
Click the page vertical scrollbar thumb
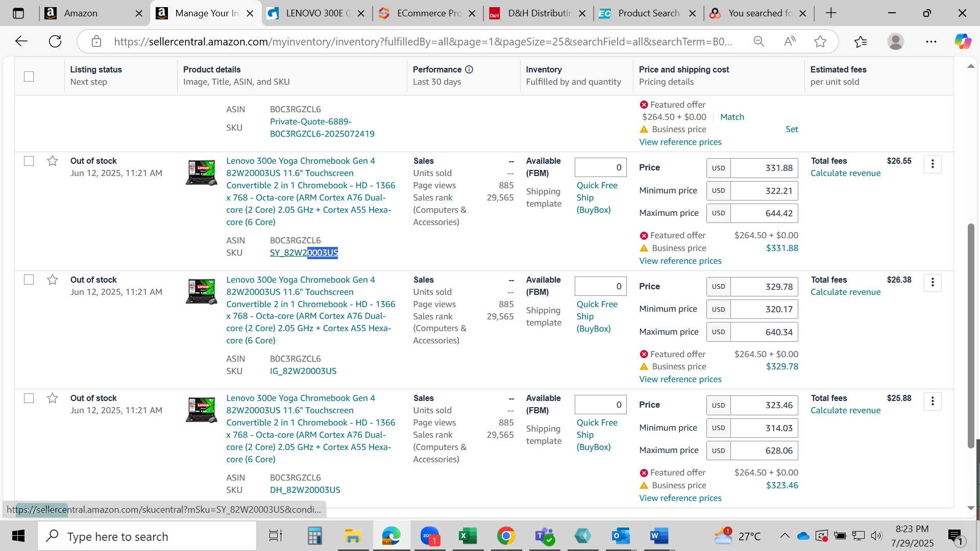tap(971, 336)
